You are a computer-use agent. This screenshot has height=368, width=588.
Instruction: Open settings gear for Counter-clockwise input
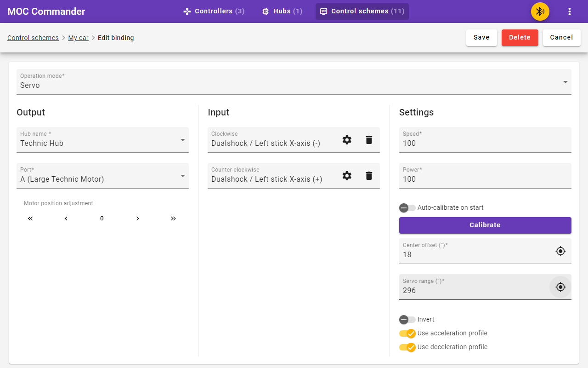347,176
